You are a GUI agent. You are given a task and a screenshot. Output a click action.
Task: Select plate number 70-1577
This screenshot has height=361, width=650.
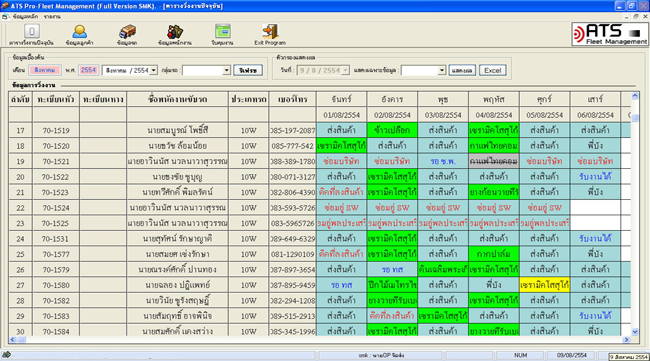point(56,254)
